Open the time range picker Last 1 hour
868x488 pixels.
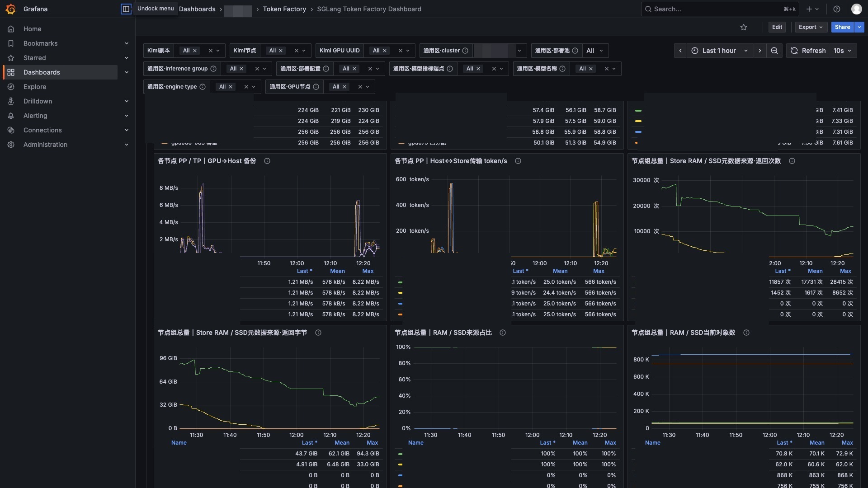[x=720, y=51]
